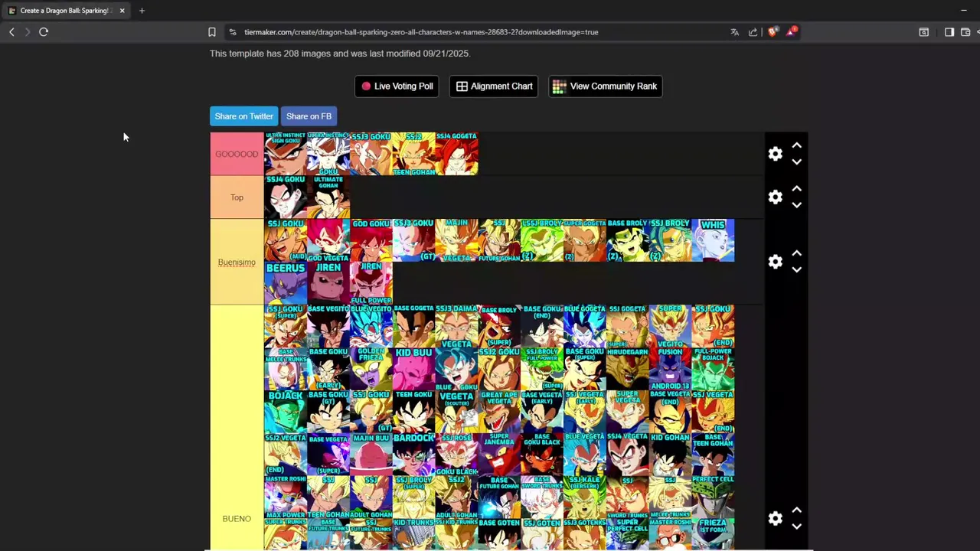The width and height of the screenshot is (980, 551).
Task: Click View Community Rank button
Action: point(605,86)
